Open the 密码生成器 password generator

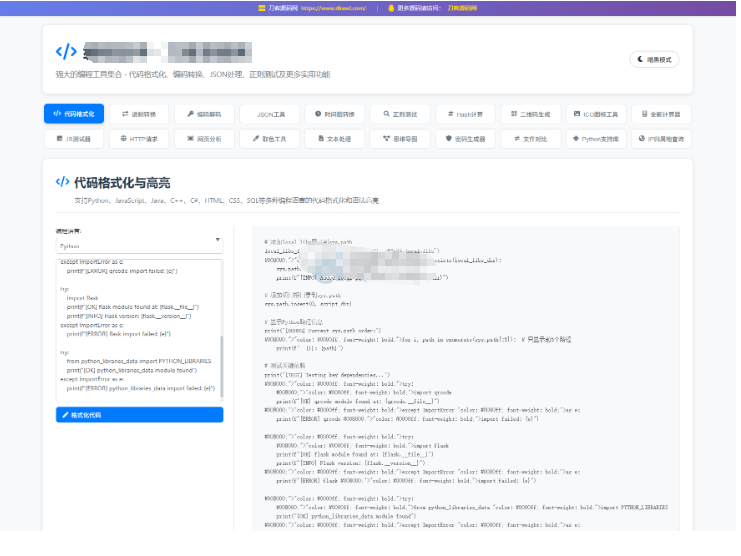point(465,139)
